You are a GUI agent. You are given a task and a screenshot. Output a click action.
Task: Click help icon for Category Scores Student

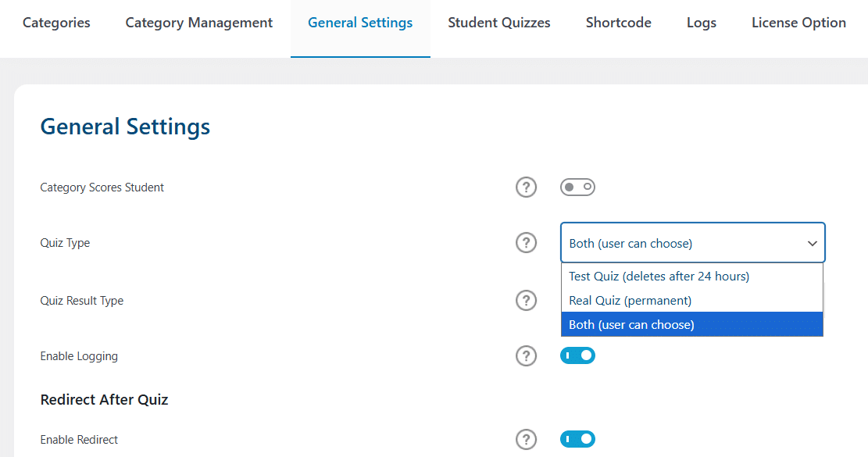(526, 187)
